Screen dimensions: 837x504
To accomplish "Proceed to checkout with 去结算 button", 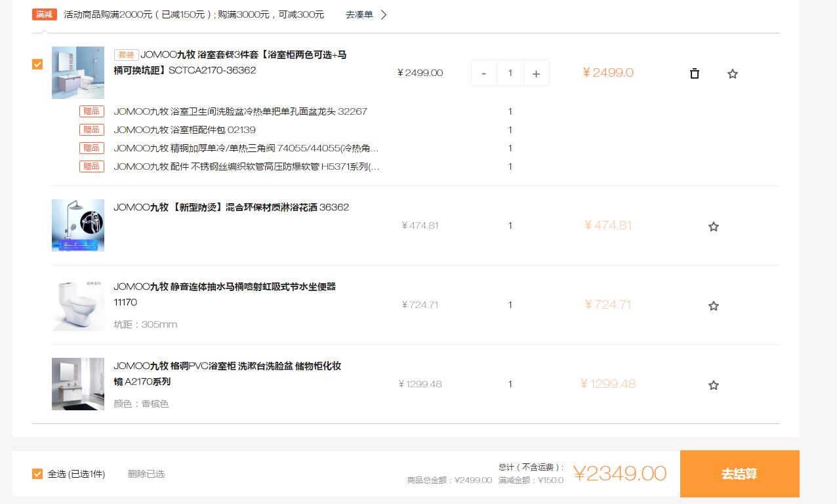I will [740, 474].
